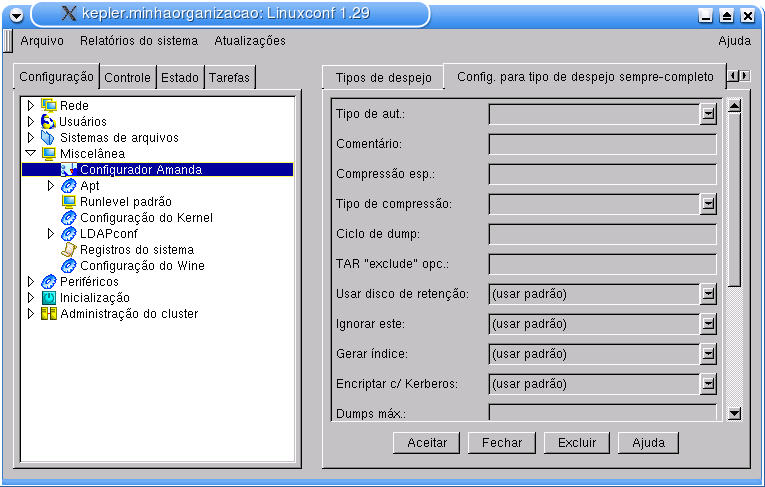Screen dimensions: 765x487
Task: Switch to the Estado tab
Action: click(180, 78)
